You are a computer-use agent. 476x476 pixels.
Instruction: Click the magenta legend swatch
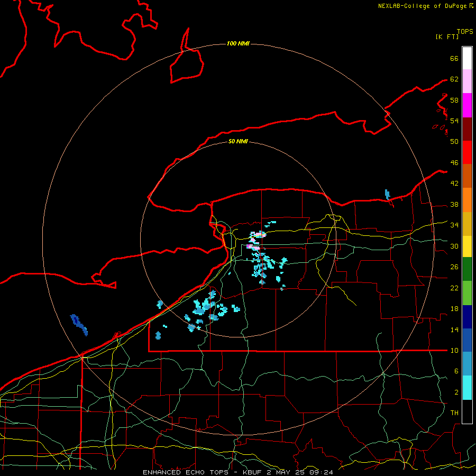(x=467, y=105)
